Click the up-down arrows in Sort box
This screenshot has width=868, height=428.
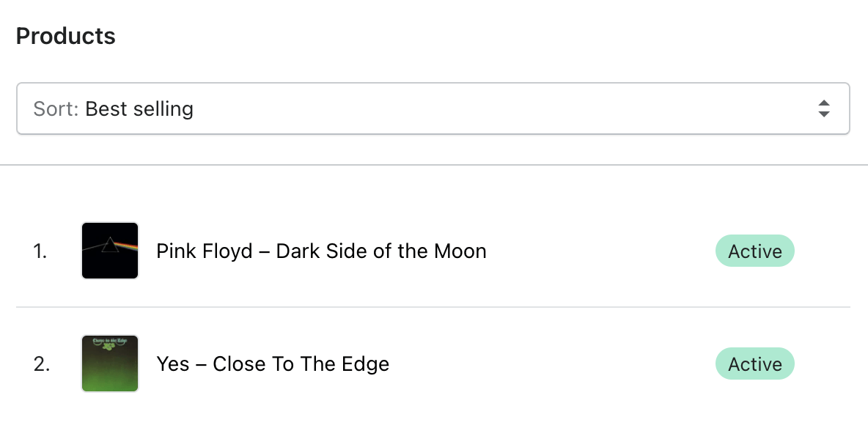pos(824,109)
